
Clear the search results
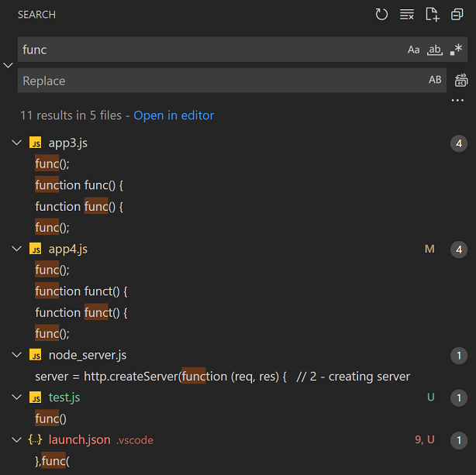tap(406, 15)
